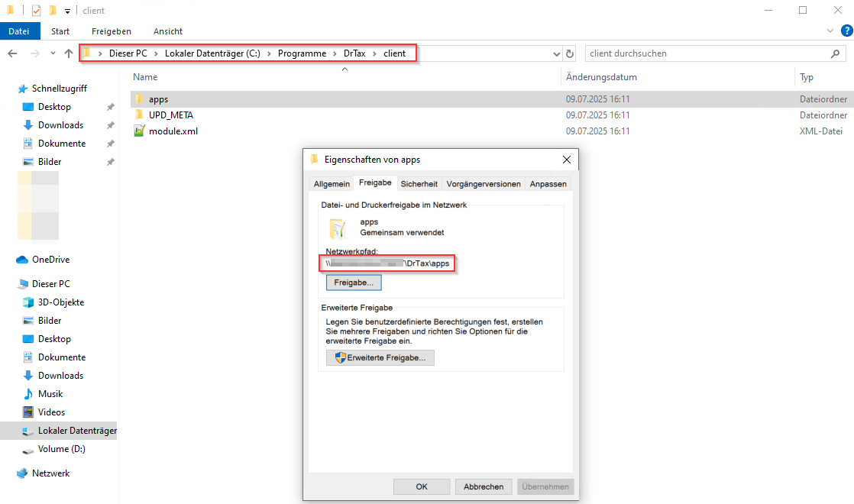Sort files by Änderungsdatum column header
This screenshot has height=504, width=854.
pyautogui.click(x=601, y=77)
